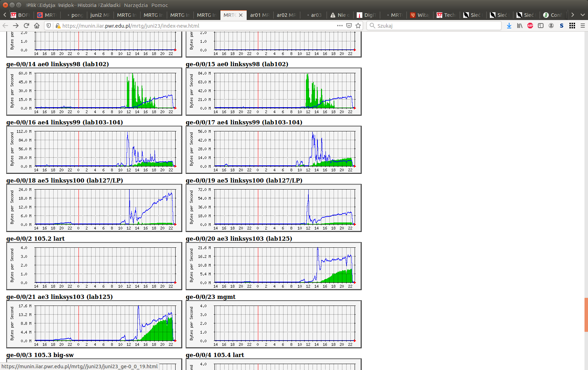
Task: Switch to the ar01 MRTG tab
Action: [259, 15]
